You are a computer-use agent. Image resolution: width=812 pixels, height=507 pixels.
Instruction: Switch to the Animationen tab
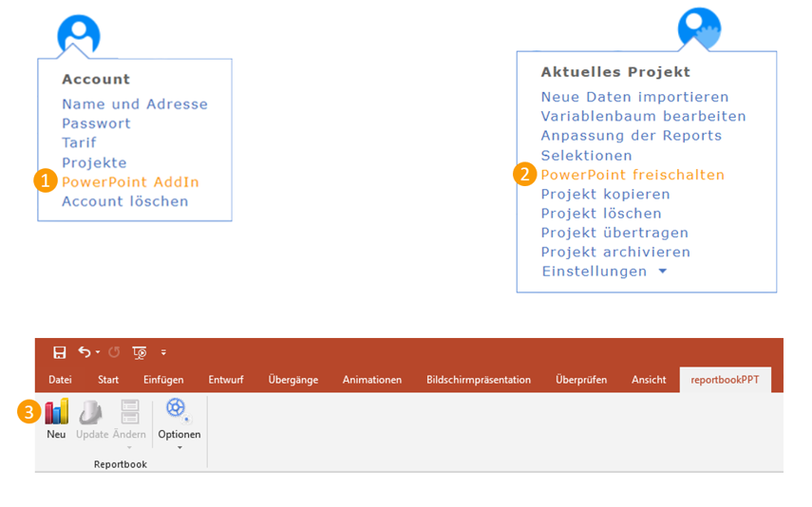point(372,380)
